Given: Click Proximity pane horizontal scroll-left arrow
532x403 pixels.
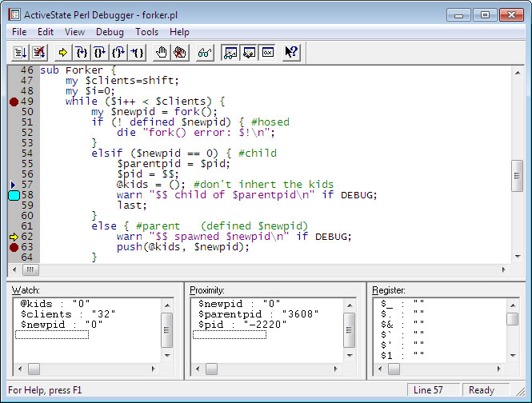Looking at the screenshot, I should (x=198, y=369).
